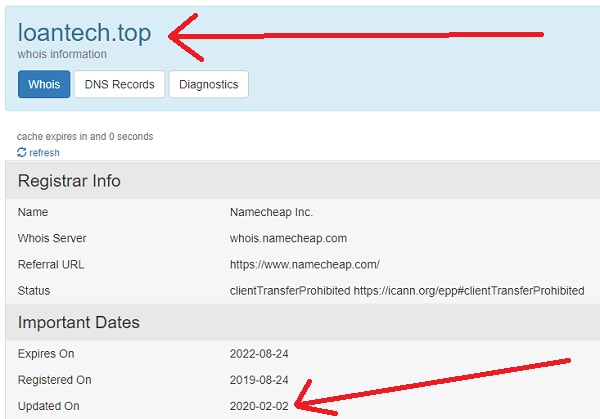Viewport: 600px width, 419px height.
Task: Select the 'whois information' subtitle text
Action: tap(62, 54)
